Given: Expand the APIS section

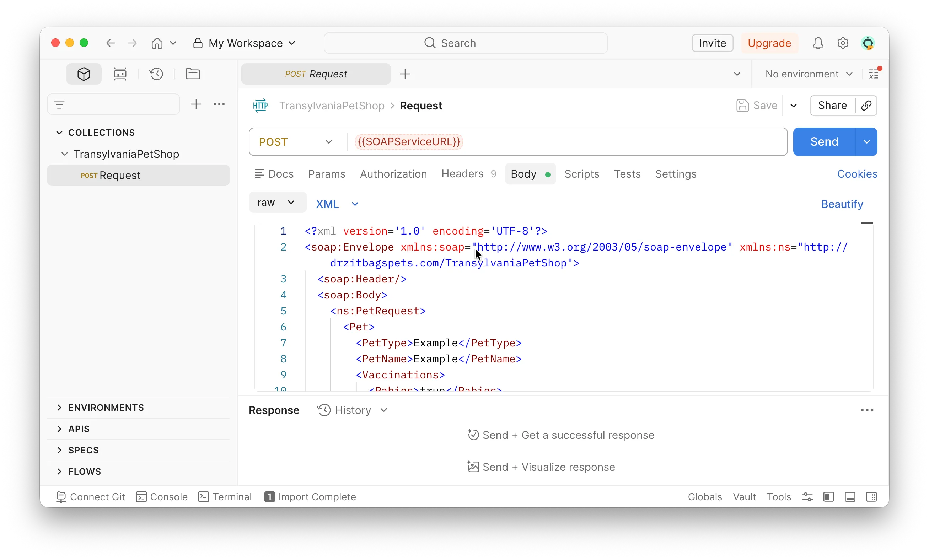Looking at the screenshot, I should pyautogui.click(x=59, y=429).
